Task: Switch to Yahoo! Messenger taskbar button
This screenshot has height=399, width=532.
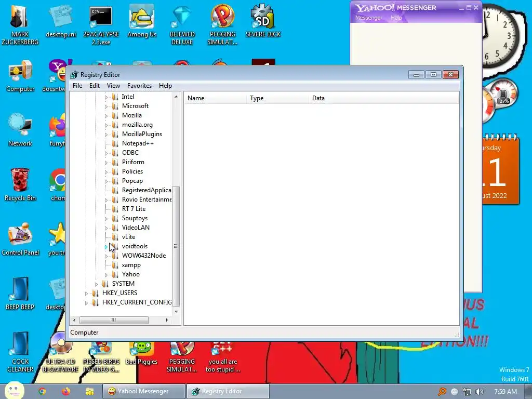Action: pos(144,391)
